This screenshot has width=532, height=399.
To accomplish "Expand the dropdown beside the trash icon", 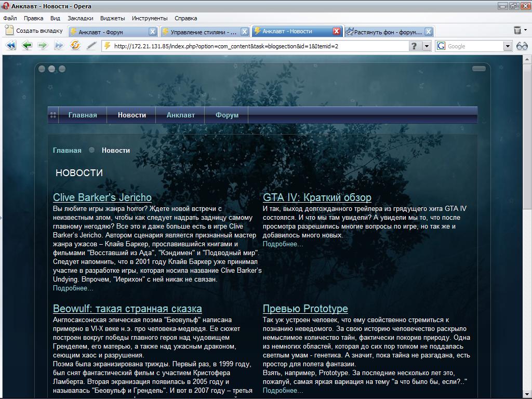I will point(526,30).
